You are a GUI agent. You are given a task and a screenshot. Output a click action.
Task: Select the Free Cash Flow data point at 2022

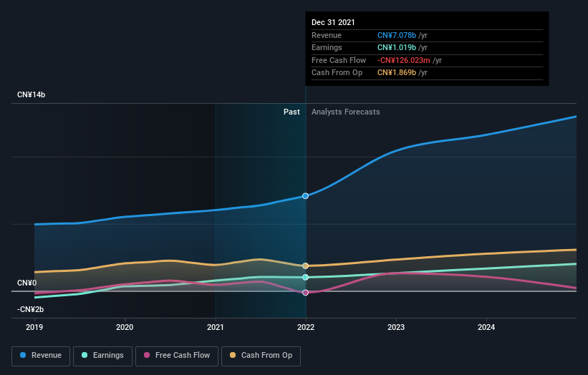(306, 293)
